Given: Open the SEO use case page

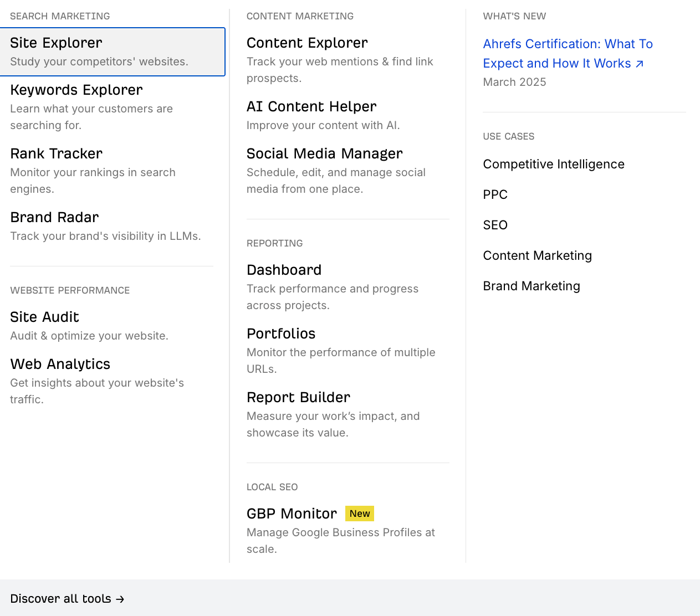Looking at the screenshot, I should (495, 225).
